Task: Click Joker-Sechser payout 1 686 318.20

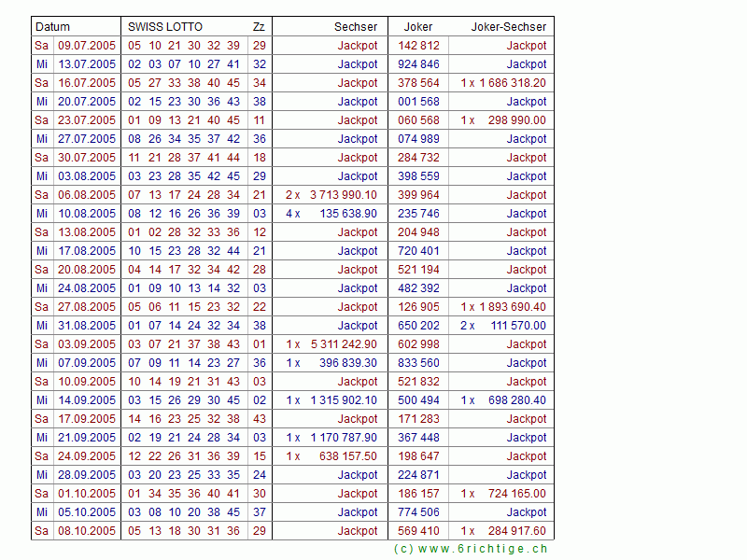Action: [x=512, y=83]
